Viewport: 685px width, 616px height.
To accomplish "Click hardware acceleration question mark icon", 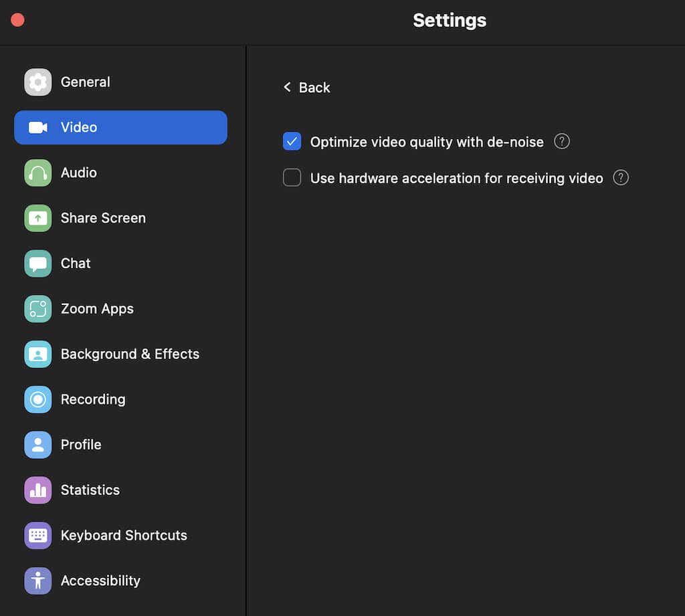I will (x=620, y=177).
